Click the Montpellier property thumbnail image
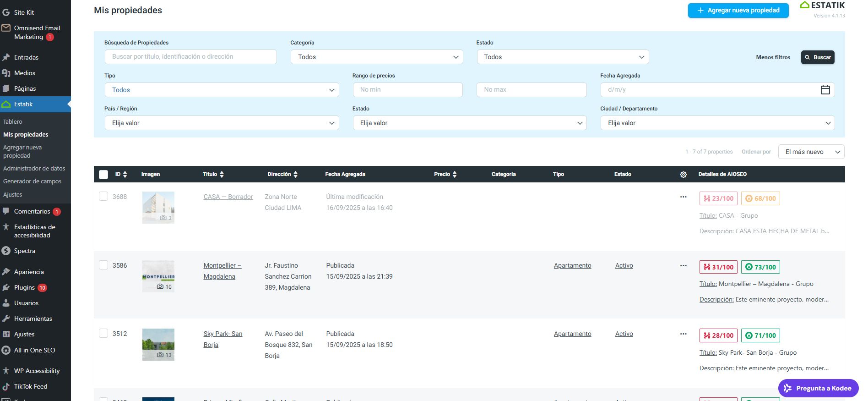 pyautogui.click(x=158, y=276)
